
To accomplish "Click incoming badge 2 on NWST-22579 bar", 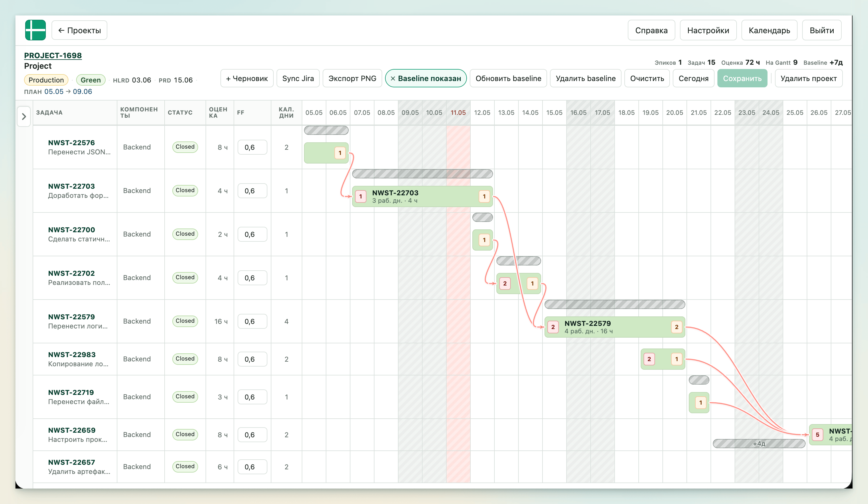I will [x=553, y=327].
